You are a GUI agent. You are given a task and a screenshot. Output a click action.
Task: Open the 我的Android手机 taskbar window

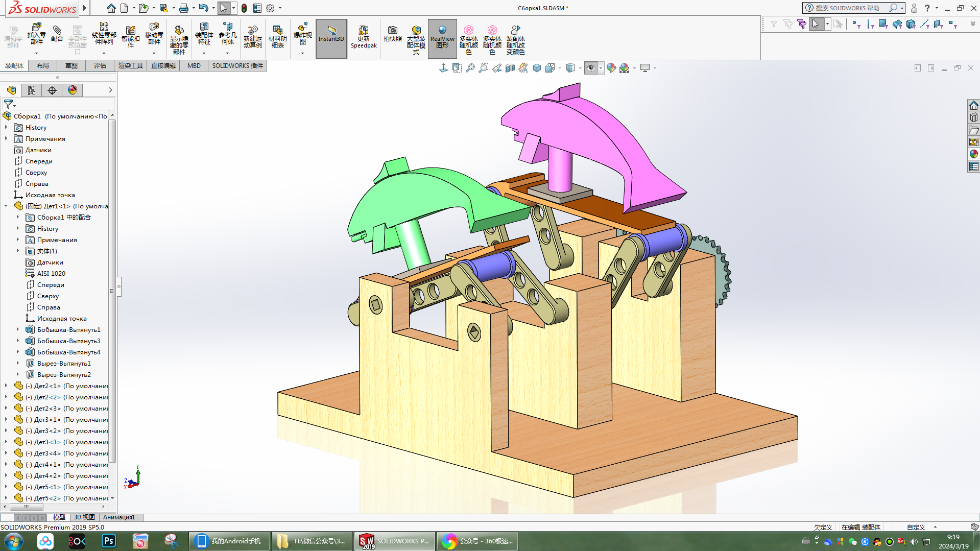point(229,541)
